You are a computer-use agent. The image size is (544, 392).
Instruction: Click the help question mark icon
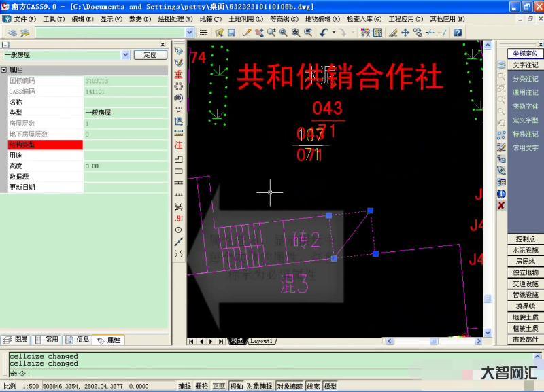(x=458, y=33)
